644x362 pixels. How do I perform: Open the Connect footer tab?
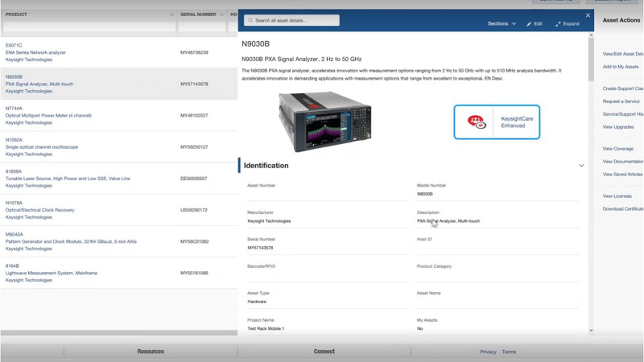[x=324, y=352]
